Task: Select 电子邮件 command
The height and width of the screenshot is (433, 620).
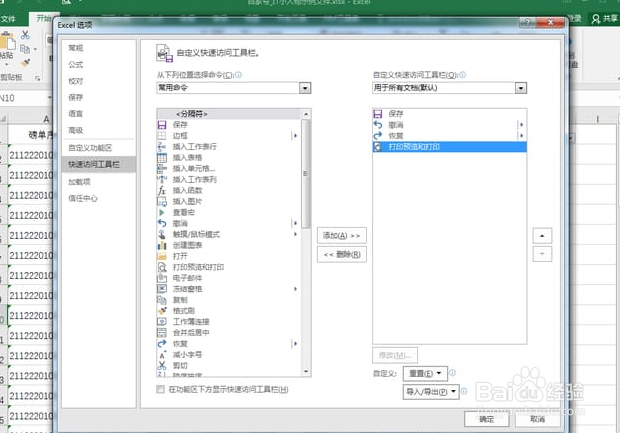Action: (229, 278)
